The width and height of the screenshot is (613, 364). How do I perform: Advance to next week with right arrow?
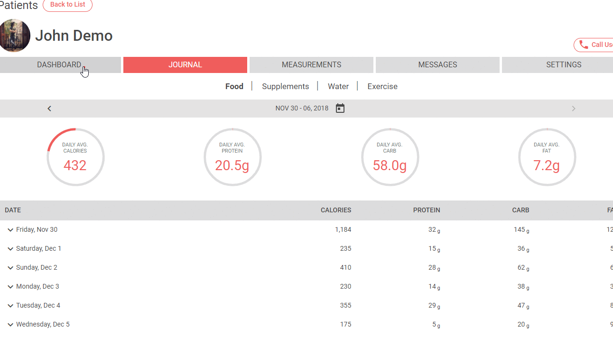click(x=573, y=109)
